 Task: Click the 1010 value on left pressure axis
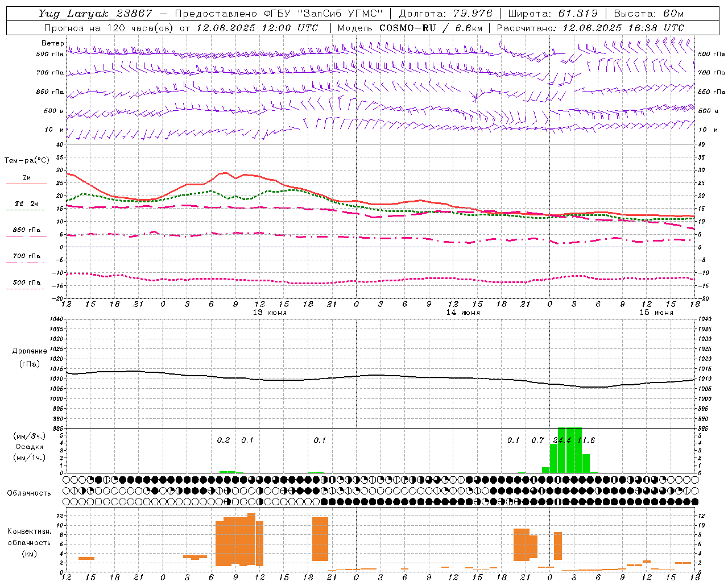[56, 379]
